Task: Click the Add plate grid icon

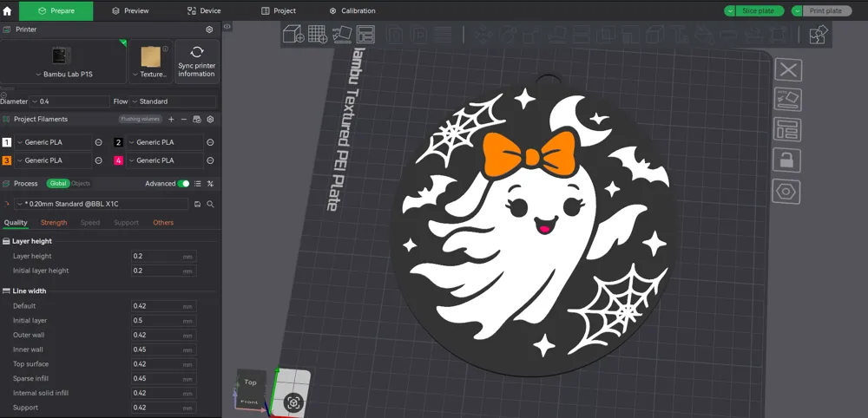Action: [318, 35]
